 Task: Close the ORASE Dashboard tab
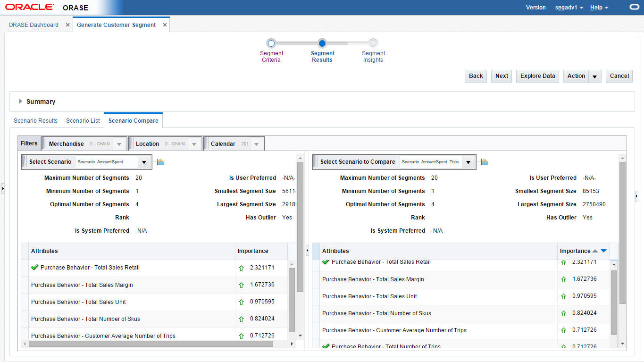pos(67,25)
